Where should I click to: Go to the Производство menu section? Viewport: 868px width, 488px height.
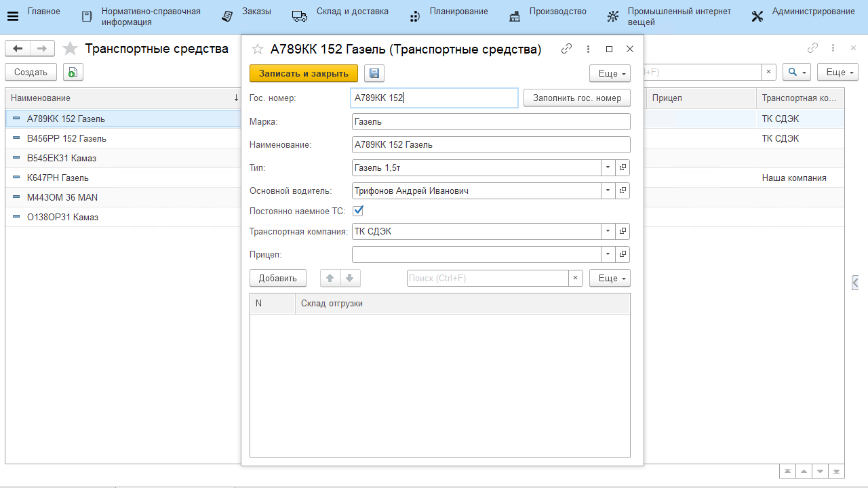(557, 12)
